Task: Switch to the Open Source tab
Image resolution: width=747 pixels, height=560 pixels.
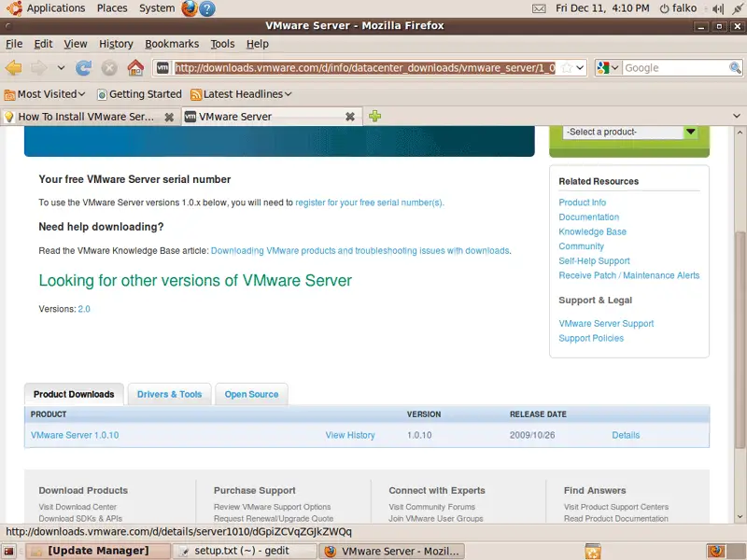Action: pyautogui.click(x=251, y=394)
